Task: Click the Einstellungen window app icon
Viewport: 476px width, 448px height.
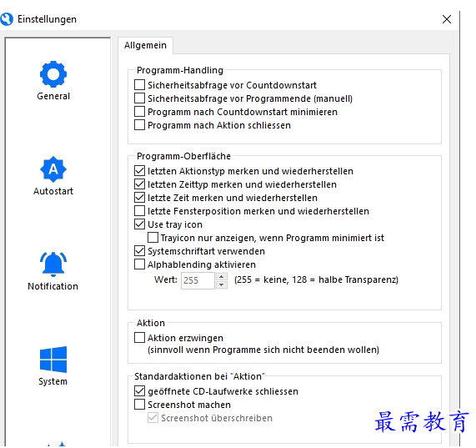Action: click(x=7, y=19)
